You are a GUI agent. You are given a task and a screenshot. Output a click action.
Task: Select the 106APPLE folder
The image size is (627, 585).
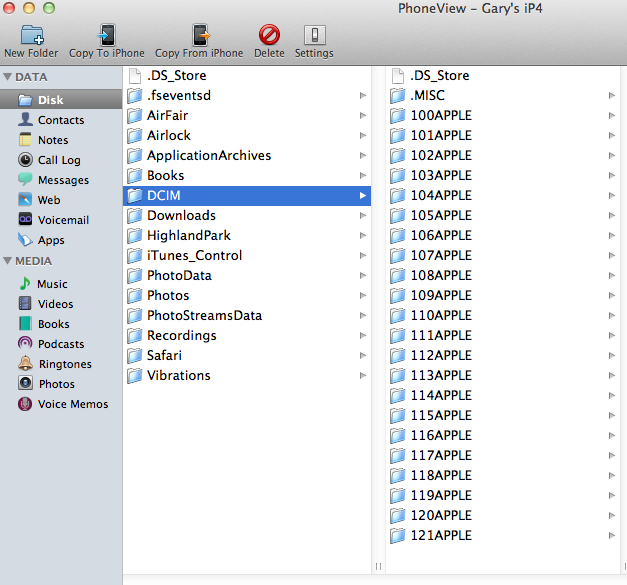coord(503,236)
